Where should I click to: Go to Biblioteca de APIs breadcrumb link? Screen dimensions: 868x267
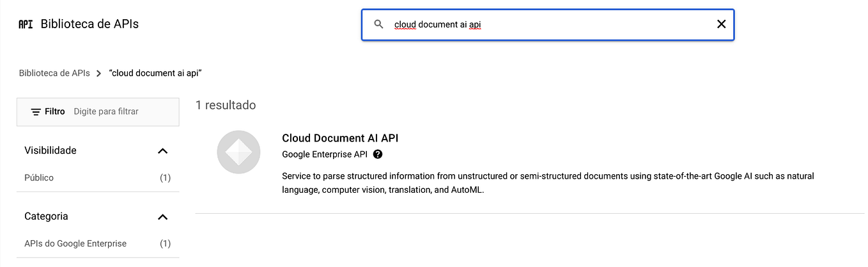tap(54, 73)
